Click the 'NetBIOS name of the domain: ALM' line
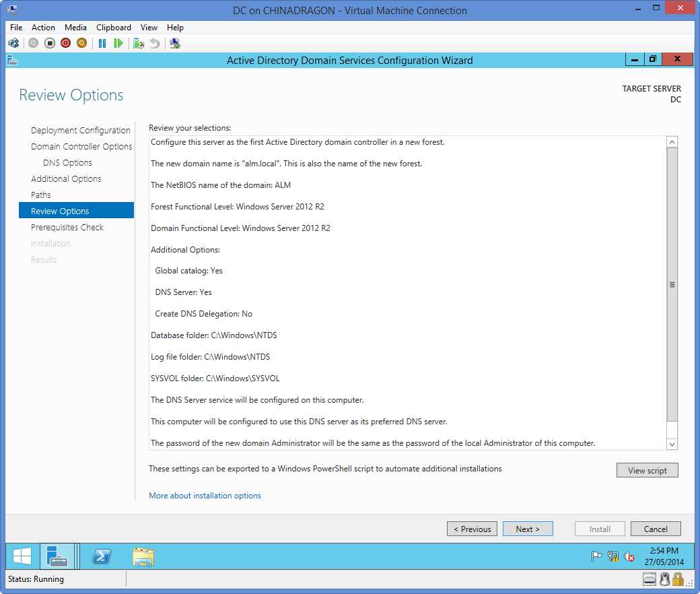700x594 pixels. [x=221, y=185]
